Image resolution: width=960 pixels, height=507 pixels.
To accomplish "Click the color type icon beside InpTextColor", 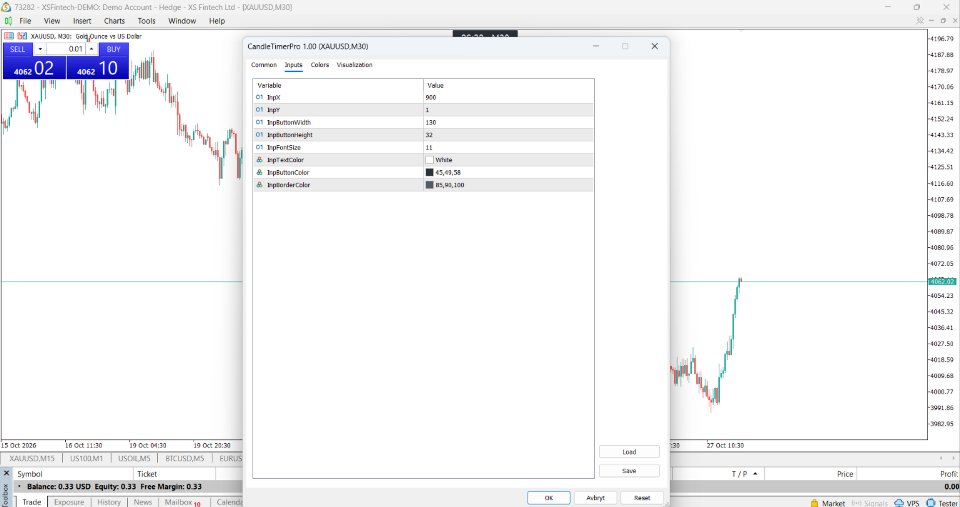I will [260, 160].
